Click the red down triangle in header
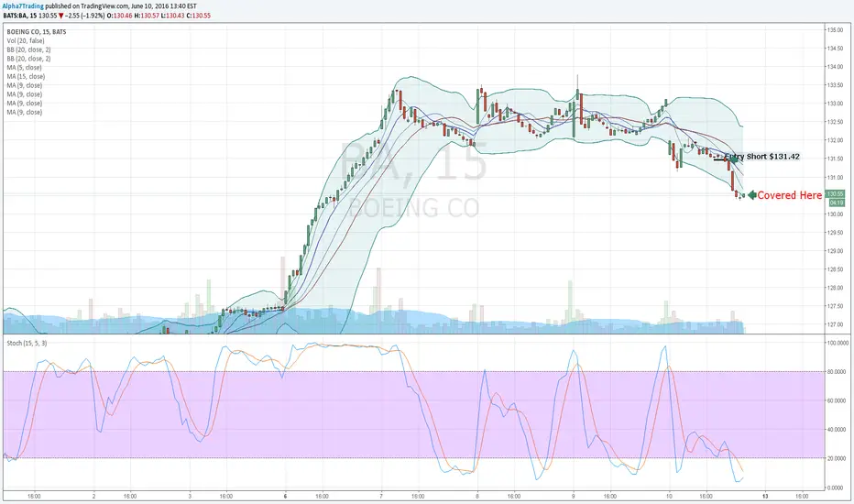The width and height of the screenshot is (854, 504). 61,16
